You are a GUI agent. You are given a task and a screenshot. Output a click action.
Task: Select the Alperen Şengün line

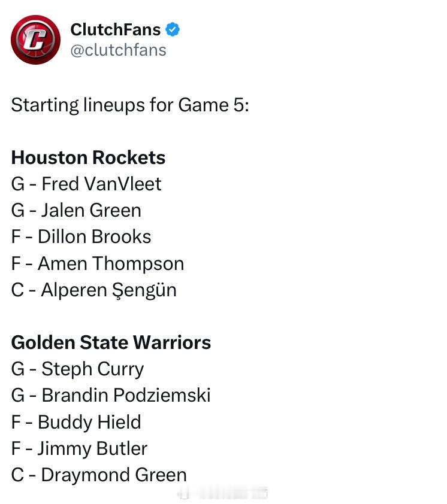point(94,290)
